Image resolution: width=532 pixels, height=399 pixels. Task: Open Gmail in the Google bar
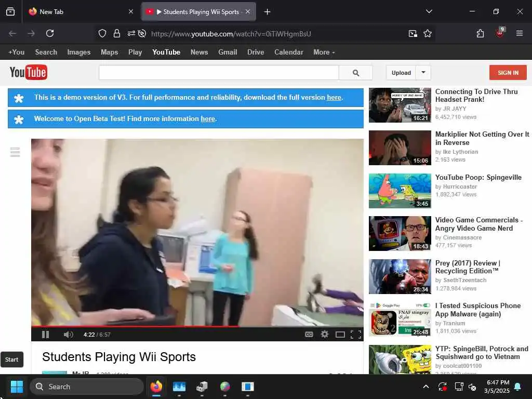point(228,52)
